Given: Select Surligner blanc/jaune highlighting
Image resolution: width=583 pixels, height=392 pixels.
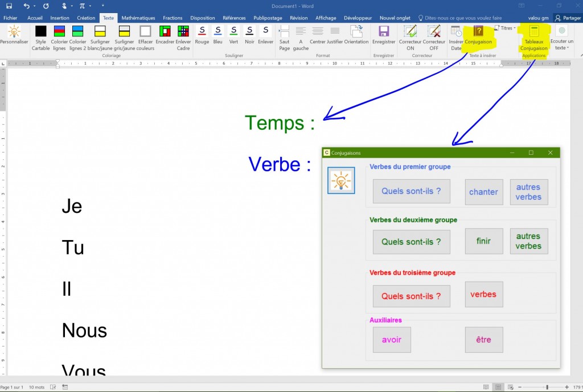Looking at the screenshot, I should click(100, 31).
